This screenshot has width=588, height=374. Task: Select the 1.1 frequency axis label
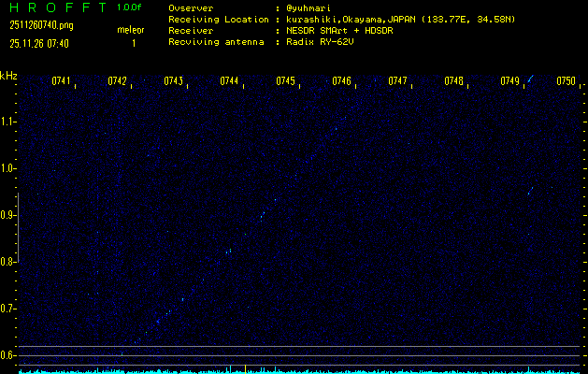point(8,122)
